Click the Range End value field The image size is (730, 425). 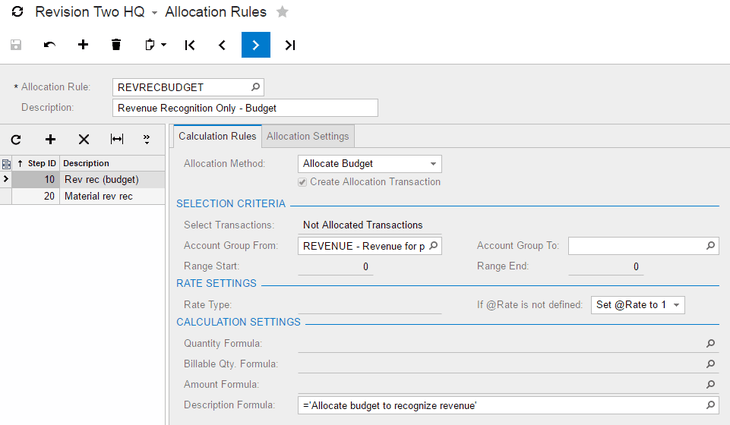pos(606,266)
